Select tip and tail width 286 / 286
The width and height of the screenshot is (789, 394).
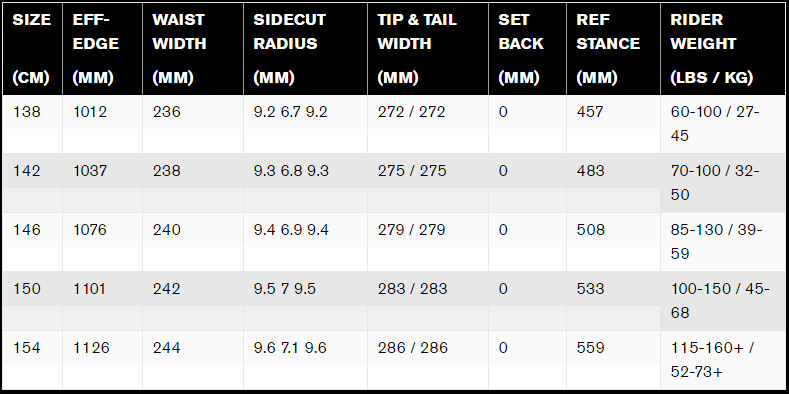(x=412, y=348)
